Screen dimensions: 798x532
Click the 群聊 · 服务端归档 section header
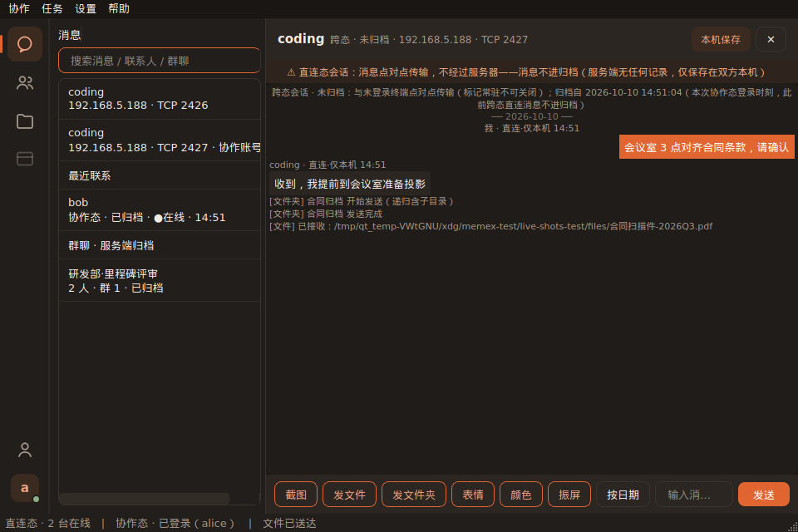160,245
